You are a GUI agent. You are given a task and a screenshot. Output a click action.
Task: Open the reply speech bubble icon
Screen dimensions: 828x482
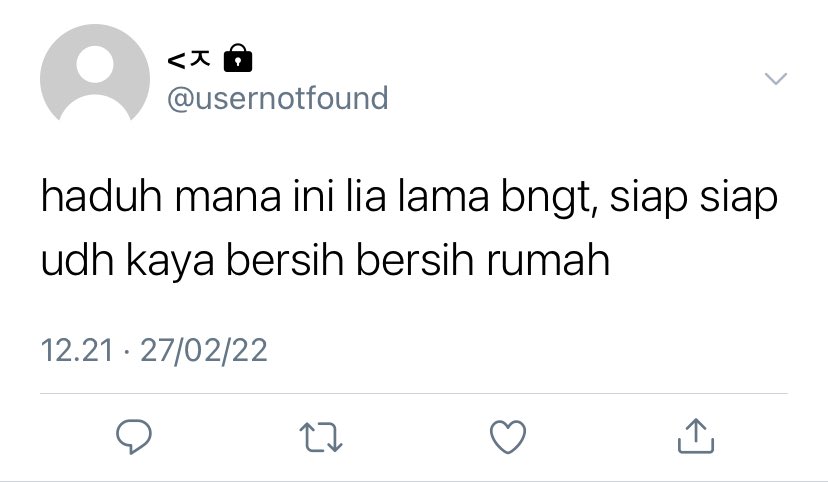coord(134,437)
